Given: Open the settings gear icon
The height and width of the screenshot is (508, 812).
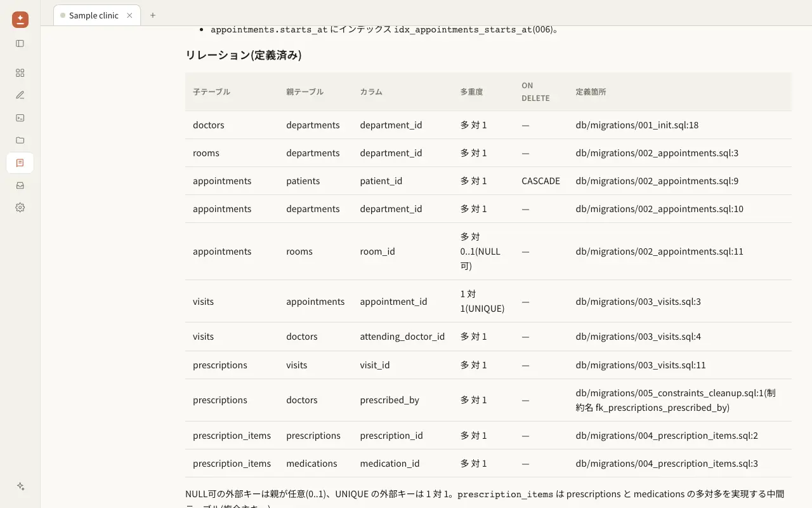Looking at the screenshot, I should 20,208.
